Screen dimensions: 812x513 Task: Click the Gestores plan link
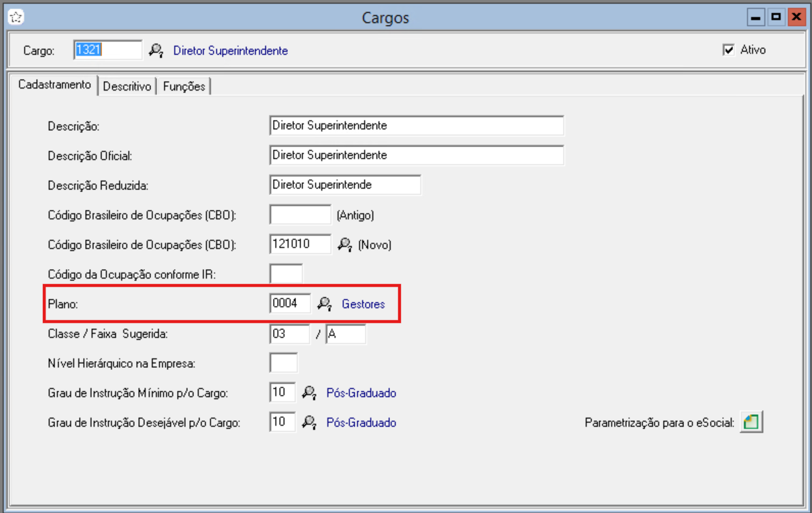click(363, 305)
